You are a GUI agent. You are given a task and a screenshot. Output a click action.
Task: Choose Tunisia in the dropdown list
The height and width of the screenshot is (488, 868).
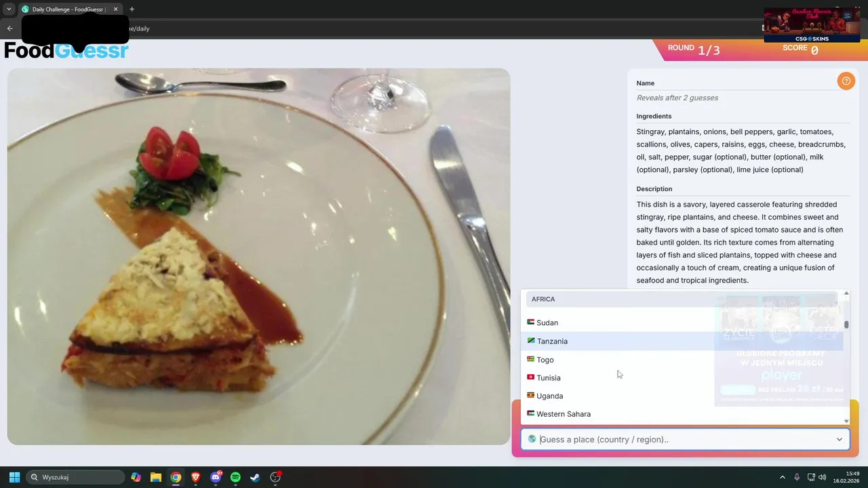pos(682,378)
